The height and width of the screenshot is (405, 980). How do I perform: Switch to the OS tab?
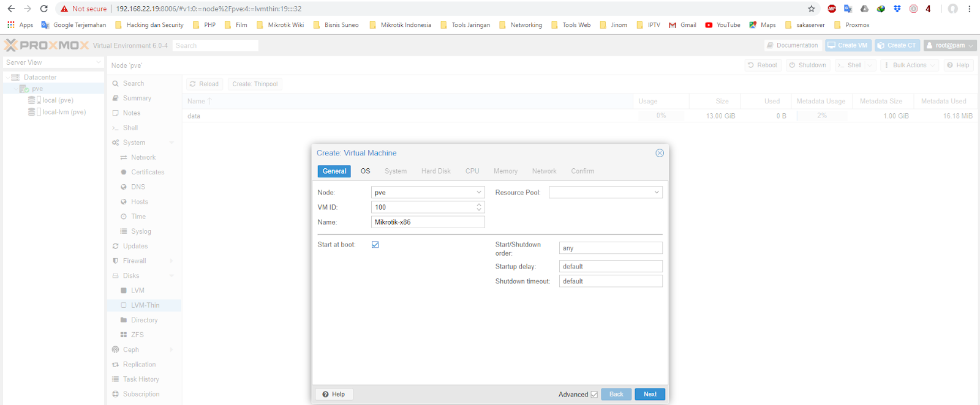click(366, 171)
